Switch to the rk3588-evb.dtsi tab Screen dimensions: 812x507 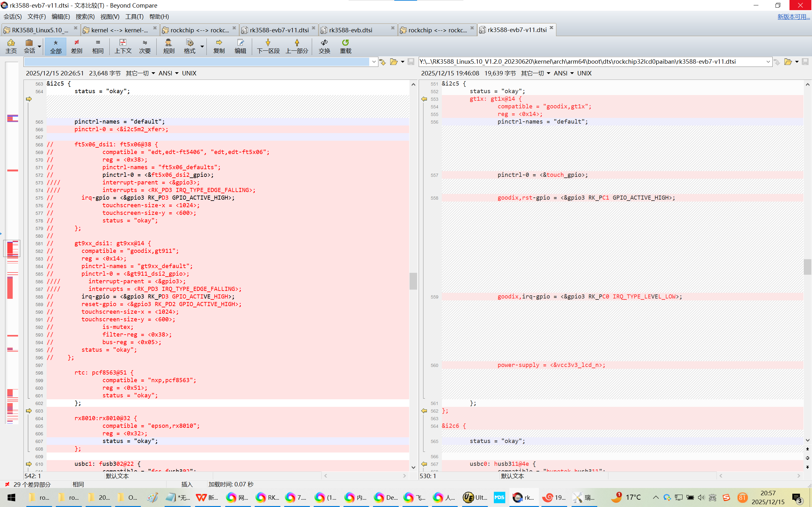tap(350, 30)
